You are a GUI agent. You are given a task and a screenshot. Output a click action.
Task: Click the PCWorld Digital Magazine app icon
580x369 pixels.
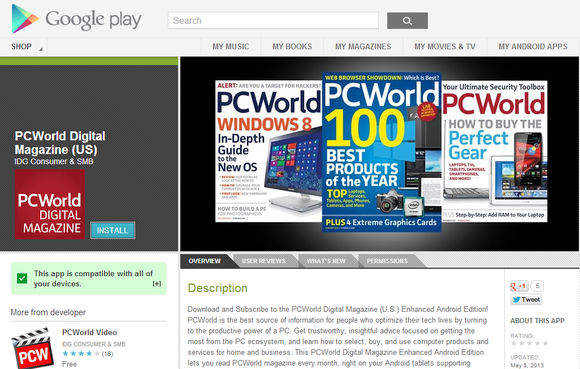tap(50, 204)
